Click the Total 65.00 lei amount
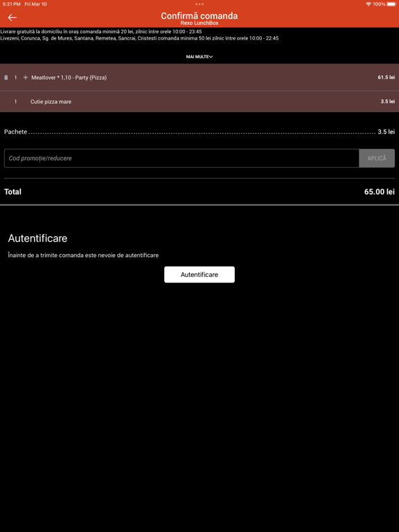 tap(380, 192)
